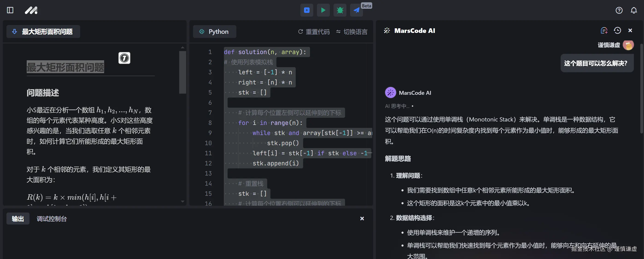This screenshot has height=259, width=644.
Task: Toggle the left sidebar panel icon
Action: click(x=10, y=10)
